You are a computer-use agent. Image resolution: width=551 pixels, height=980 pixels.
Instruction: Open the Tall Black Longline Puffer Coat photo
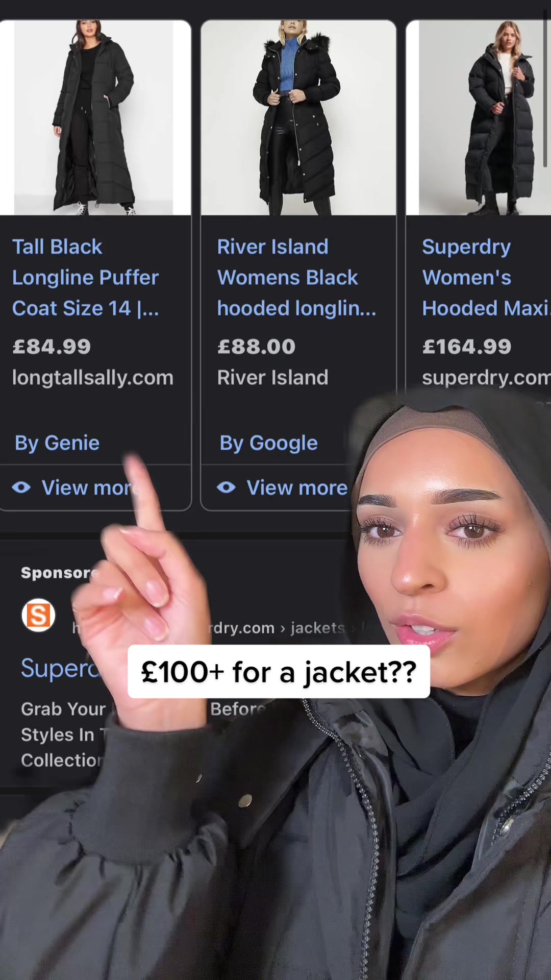95,117
